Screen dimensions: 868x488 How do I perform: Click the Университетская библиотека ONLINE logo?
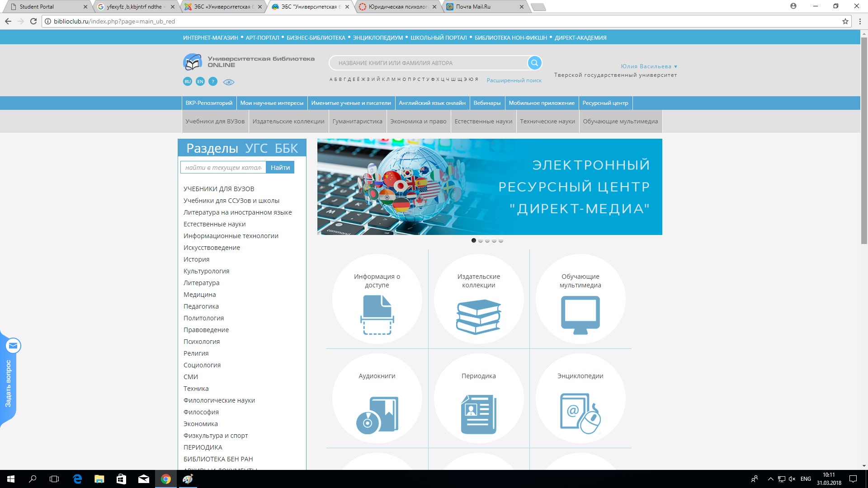pos(249,62)
